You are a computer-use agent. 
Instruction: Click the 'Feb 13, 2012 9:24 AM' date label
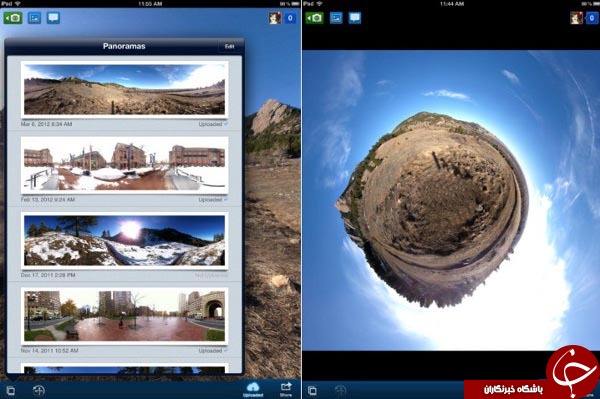coord(48,200)
